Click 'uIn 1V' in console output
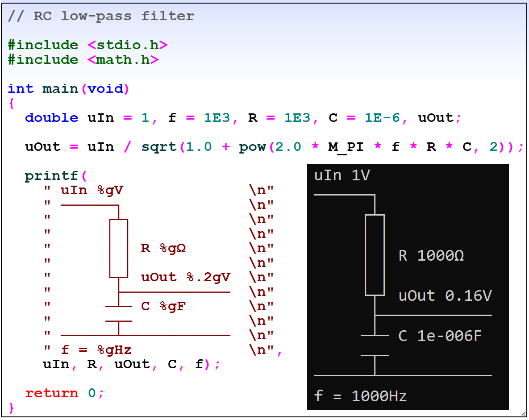The image size is (529, 420). tap(342, 175)
